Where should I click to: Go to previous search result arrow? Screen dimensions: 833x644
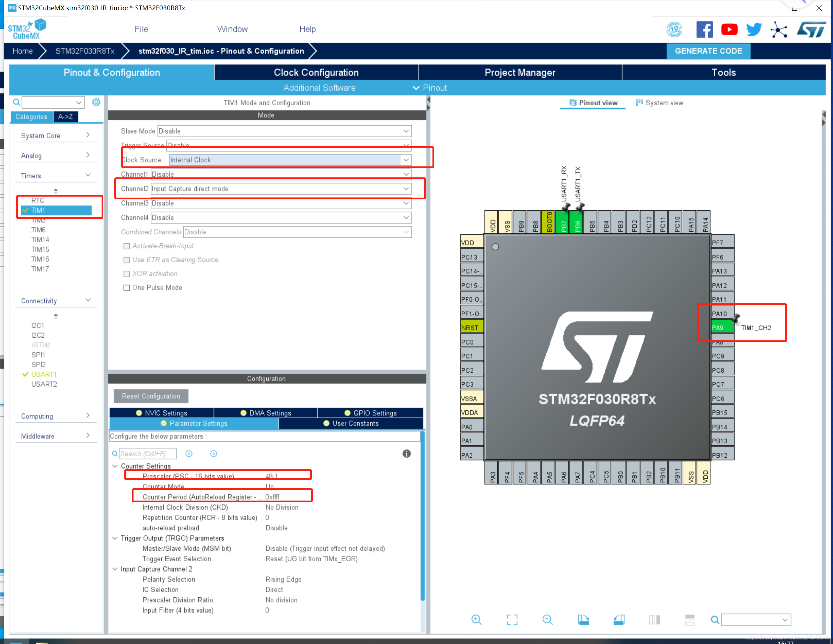coord(189,453)
